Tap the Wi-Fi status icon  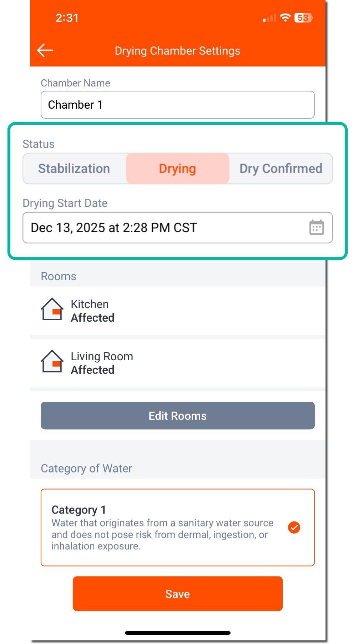tap(285, 18)
